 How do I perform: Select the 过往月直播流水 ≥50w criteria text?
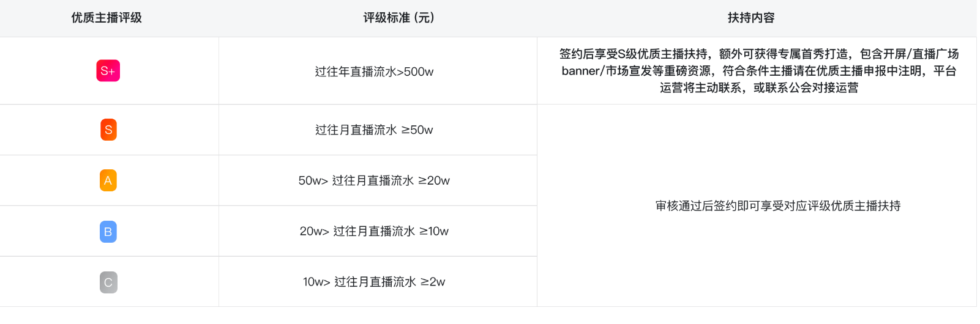pos(374,130)
